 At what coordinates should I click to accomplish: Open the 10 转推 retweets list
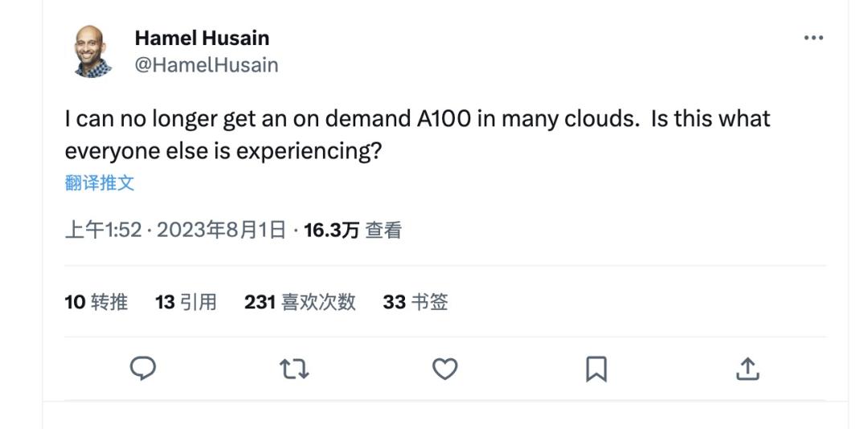[x=96, y=302]
